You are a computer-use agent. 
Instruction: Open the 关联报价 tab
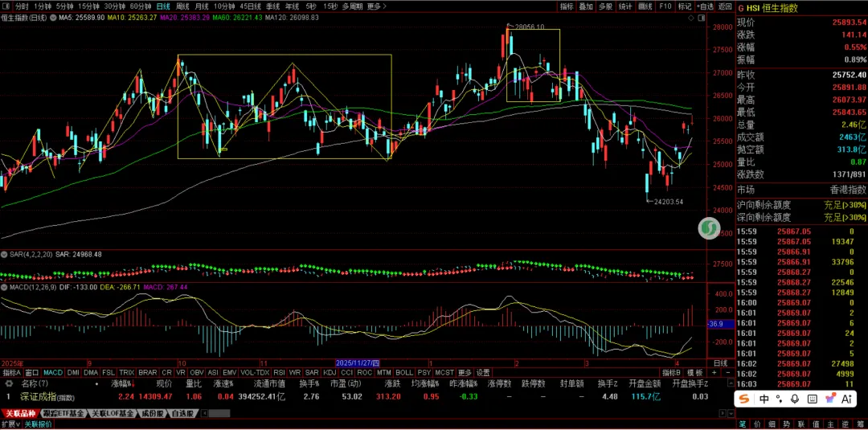click(39, 424)
